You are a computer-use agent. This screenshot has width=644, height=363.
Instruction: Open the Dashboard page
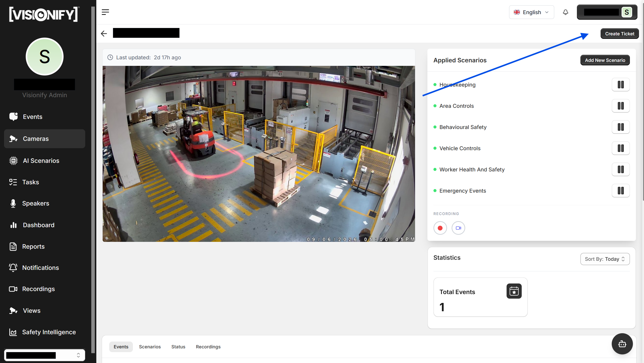pos(45,225)
